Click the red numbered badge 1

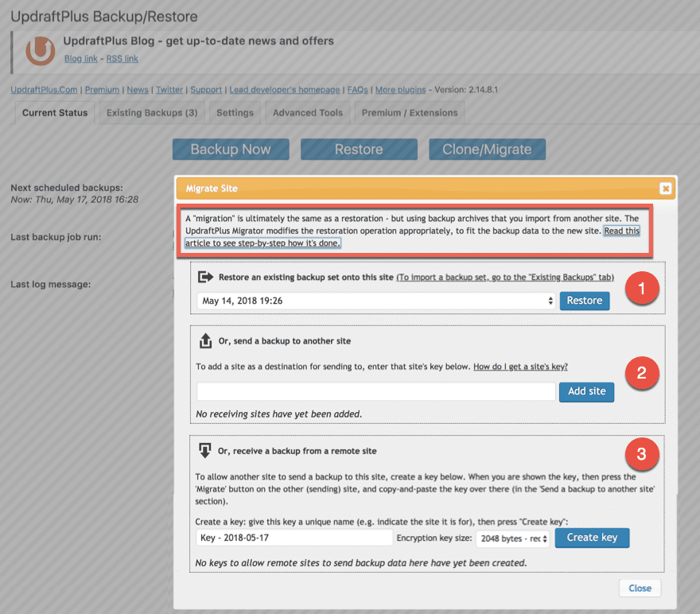pyautogui.click(x=642, y=290)
